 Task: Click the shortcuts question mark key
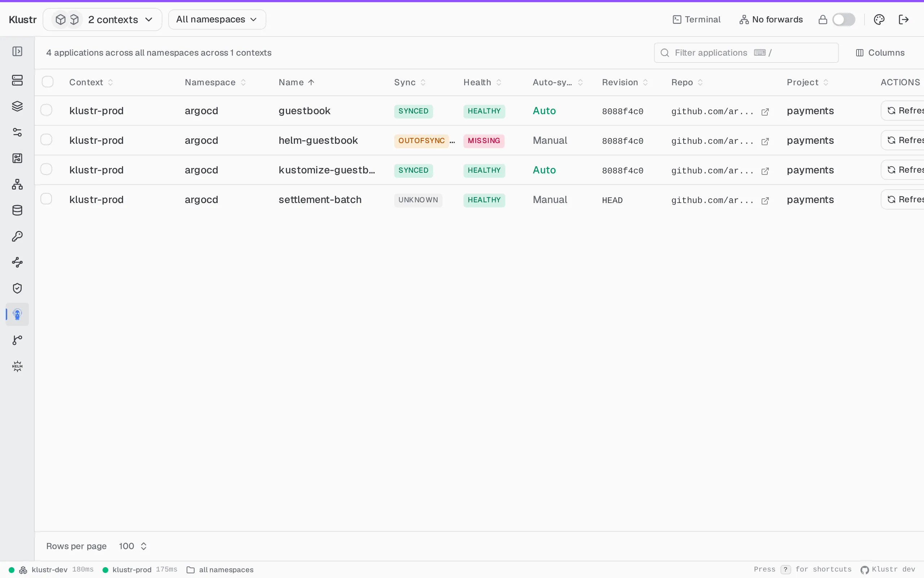pyautogui.click(x=785, y=569)
